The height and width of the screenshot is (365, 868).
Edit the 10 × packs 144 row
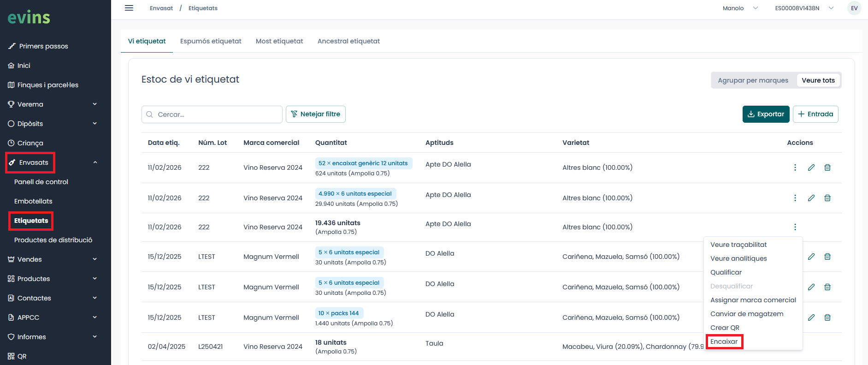tap(811, 317)
